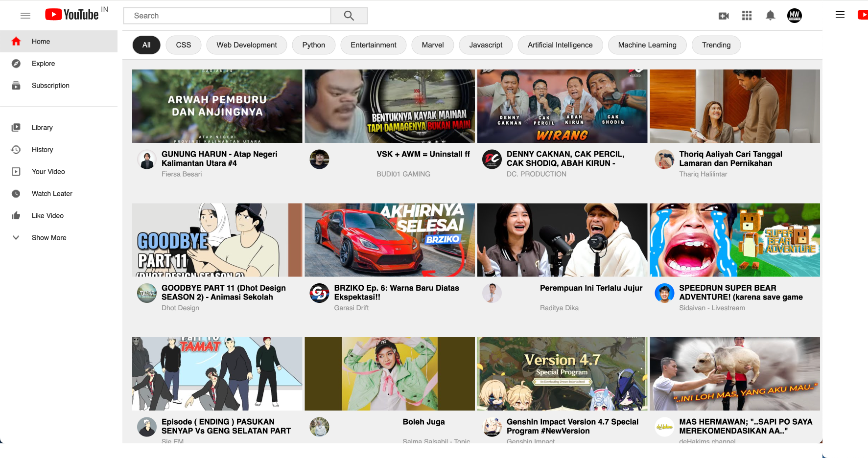Open the GUNUNG HARUN video title
Viewport: 868px width, 458px height.
219,159
